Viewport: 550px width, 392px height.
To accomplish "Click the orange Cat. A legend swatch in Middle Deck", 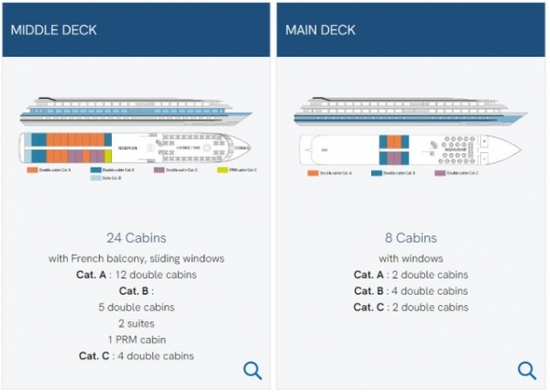I will coord(32,170).
